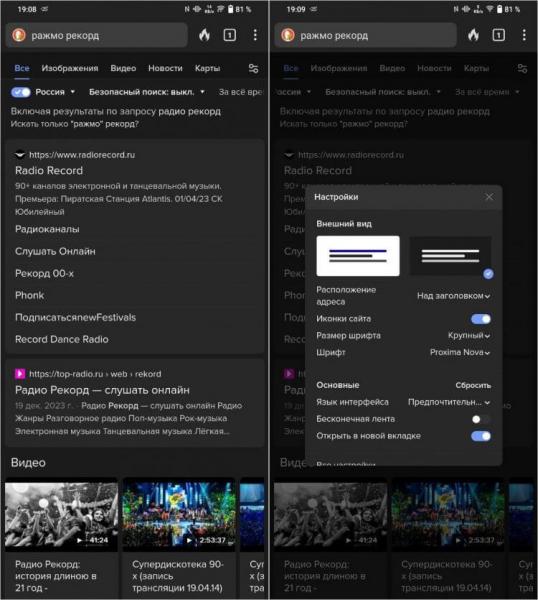Open За всё время dropdown in right screenshot

coord(487,92)
